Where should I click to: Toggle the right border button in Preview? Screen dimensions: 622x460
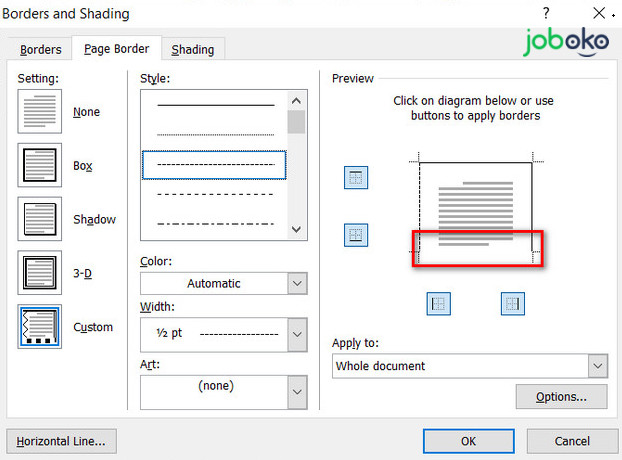pos(512,304)
